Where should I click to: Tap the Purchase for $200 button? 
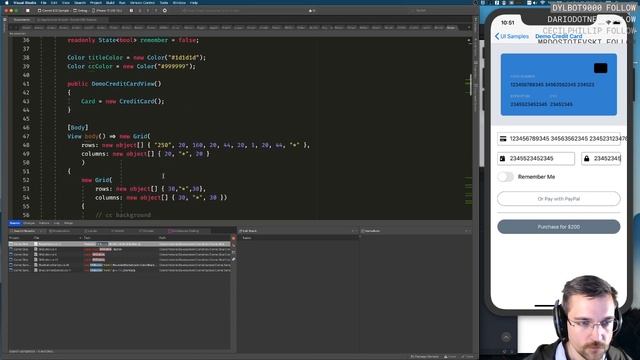click(x=558, y=227)
